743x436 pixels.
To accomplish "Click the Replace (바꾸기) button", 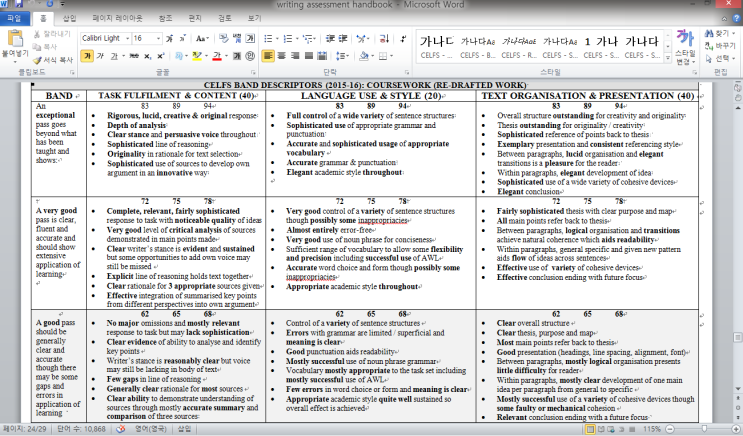I will coord(720,46).
